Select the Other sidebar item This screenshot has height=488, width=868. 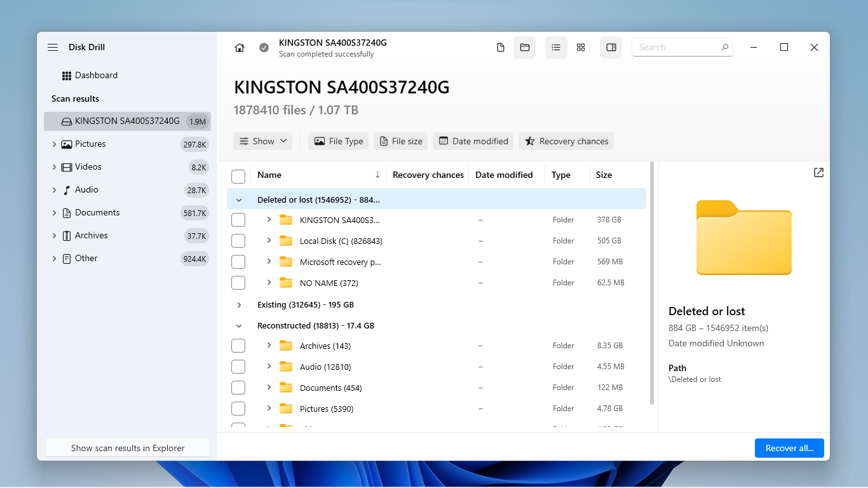(x=86, y=259)
